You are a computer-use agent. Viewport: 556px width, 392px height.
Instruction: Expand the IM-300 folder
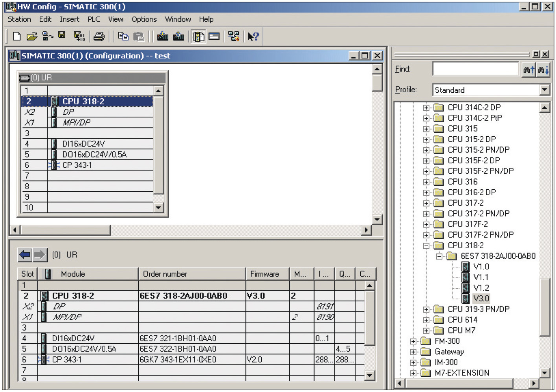(413, 363)
